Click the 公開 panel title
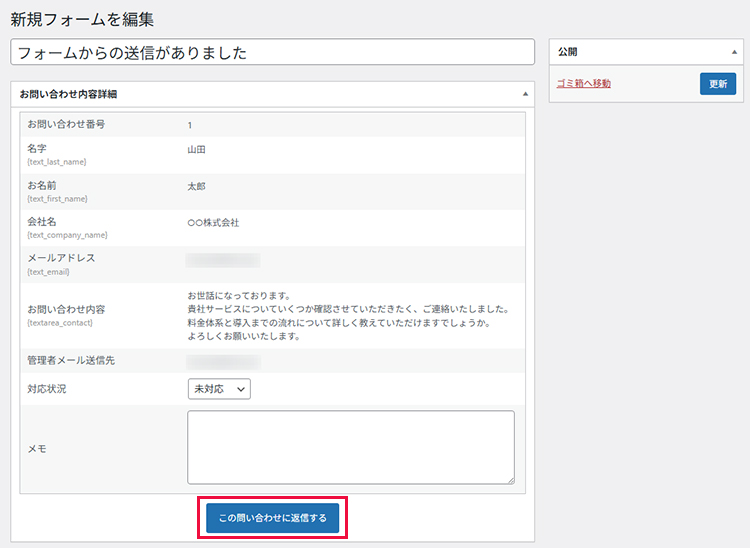Viewport: 750px width, 548px height. pyautogui.click(x=567, y=52)
